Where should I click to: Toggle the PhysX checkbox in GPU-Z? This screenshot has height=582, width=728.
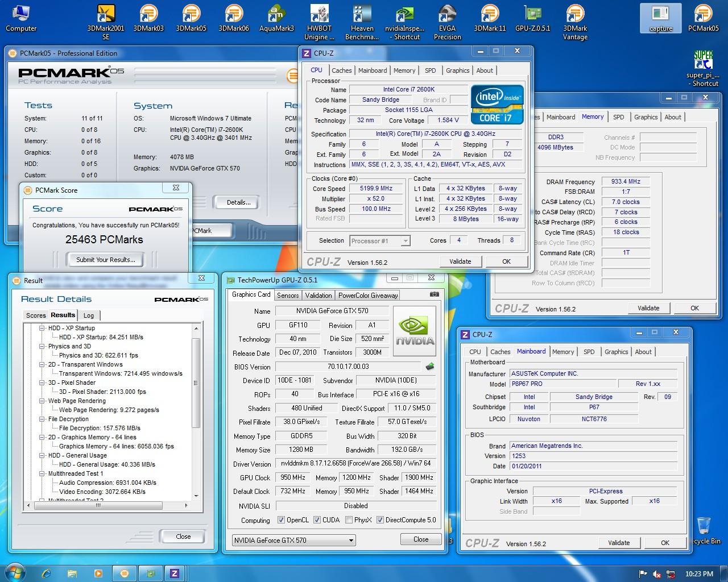349,519
